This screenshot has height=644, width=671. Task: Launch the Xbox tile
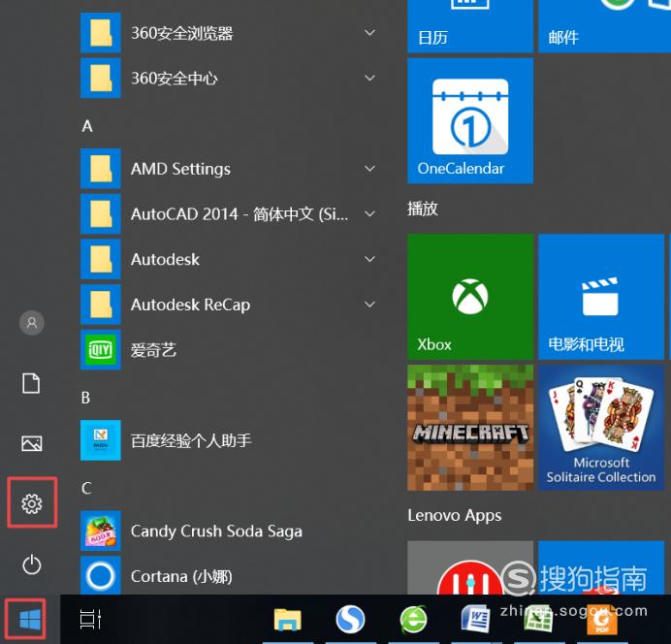tap(470, 297)
